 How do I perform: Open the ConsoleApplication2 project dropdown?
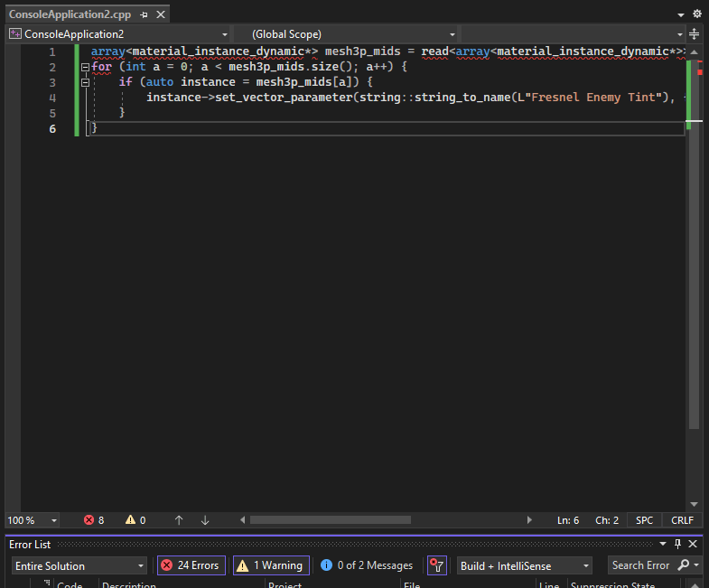(x=118, y=34)
